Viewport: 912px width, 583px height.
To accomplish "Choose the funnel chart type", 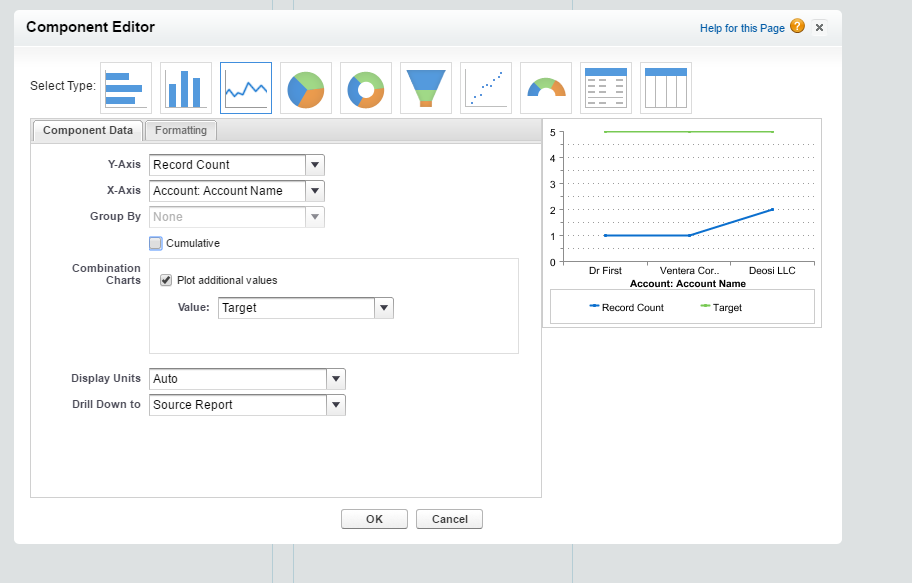I will pos(425,88).
